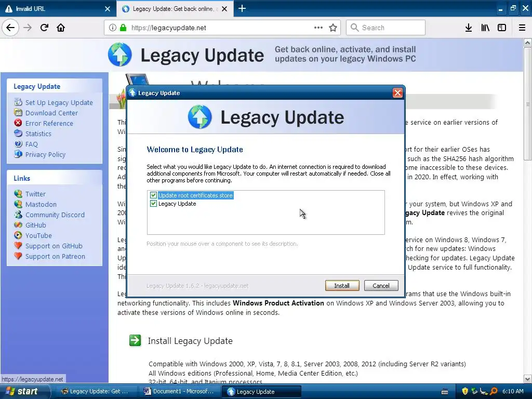Viewport: 532px width, 399px height.
Task: Open the Mastodon link
Action: click(41, 204)
